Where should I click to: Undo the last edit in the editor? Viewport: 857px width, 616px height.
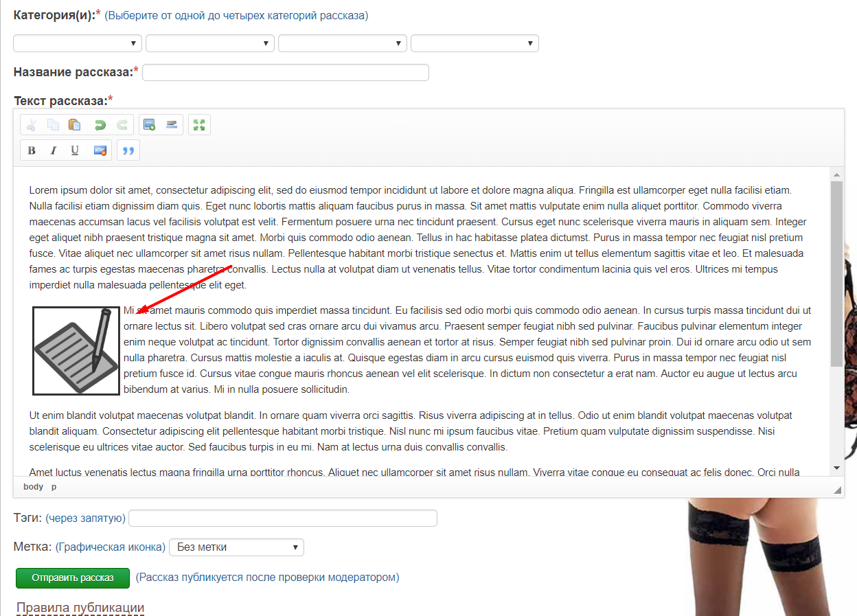tap(100, 125)
